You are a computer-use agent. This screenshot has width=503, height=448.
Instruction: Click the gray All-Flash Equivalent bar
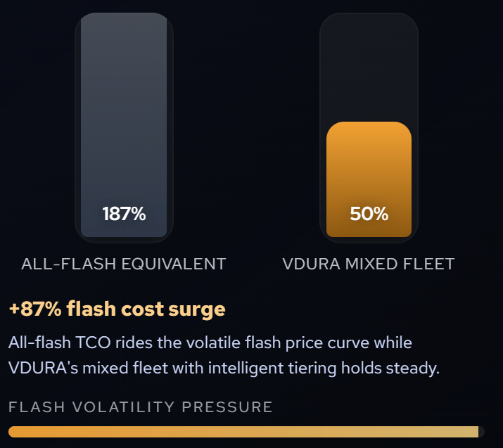(x=124, y=105)
